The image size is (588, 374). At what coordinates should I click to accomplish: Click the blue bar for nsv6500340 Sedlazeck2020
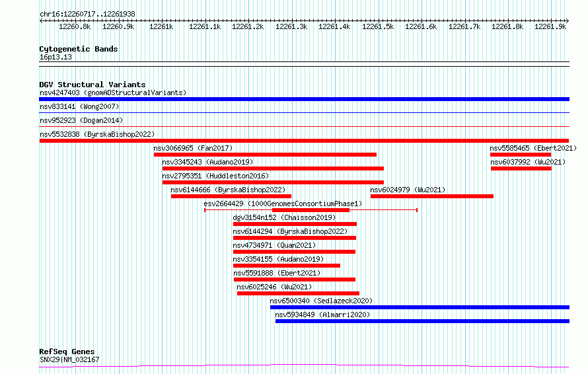pyautogui.click(x=420, y=307)
